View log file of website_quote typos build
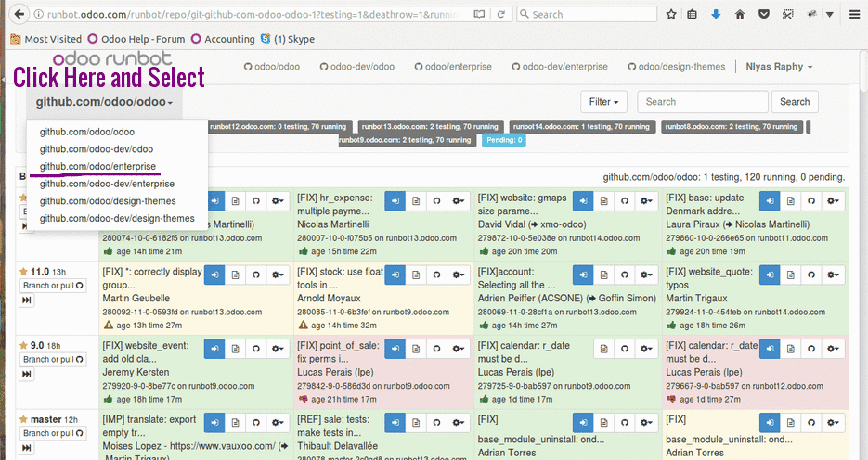This screenshot has width=868, height=460. pos(791,275)
